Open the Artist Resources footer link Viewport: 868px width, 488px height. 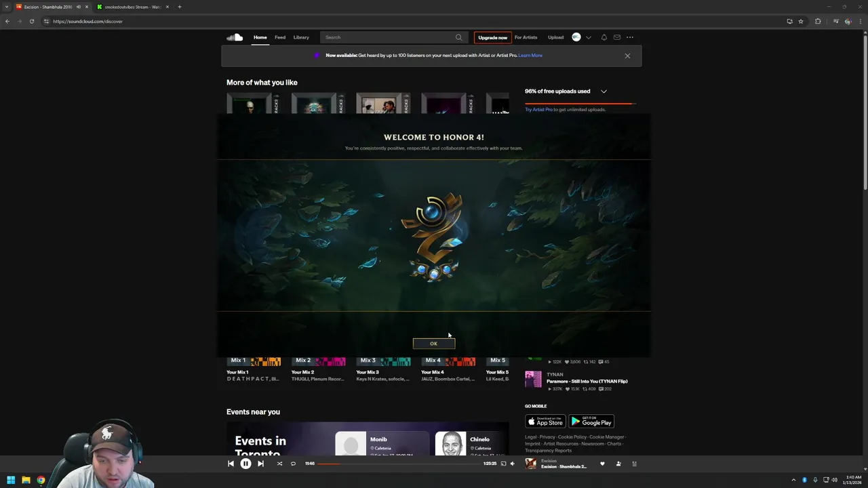click(x=561, y=444)
